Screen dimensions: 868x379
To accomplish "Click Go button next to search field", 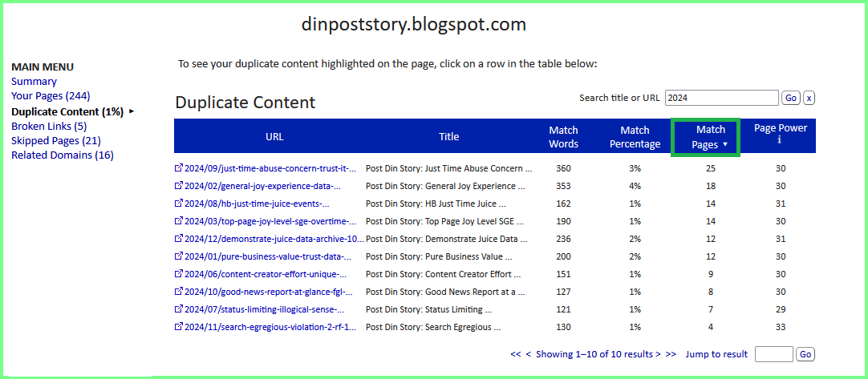I will point(791,98).
